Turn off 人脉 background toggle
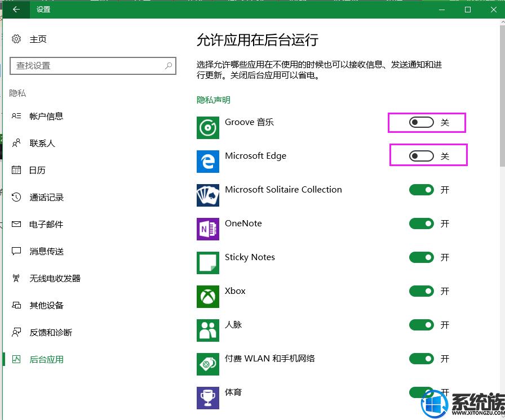Image resolution: width=505 pixels, height=420 pixels. pyautogui.click(x=421, y=325)
